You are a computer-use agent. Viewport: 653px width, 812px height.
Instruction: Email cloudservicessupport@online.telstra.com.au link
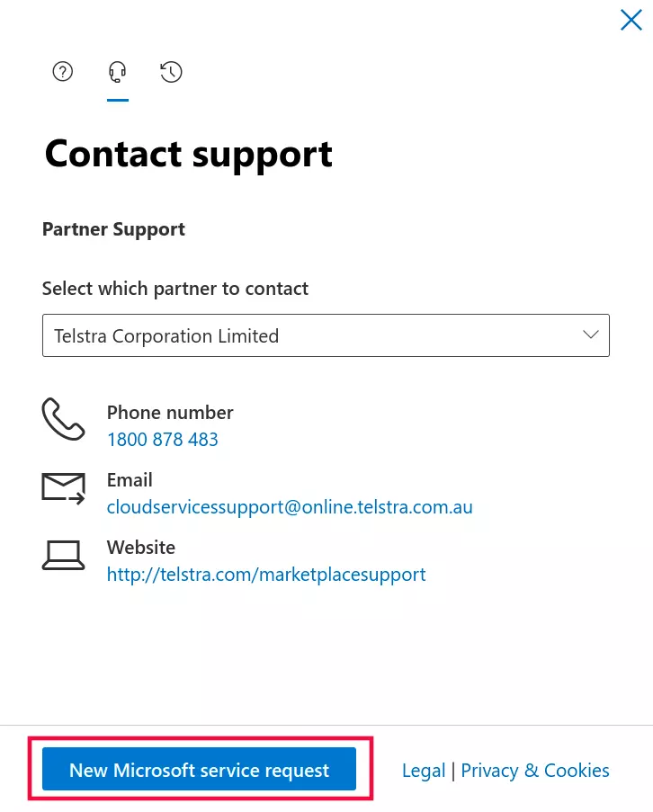pyautogui.click(x=290, y=507)
